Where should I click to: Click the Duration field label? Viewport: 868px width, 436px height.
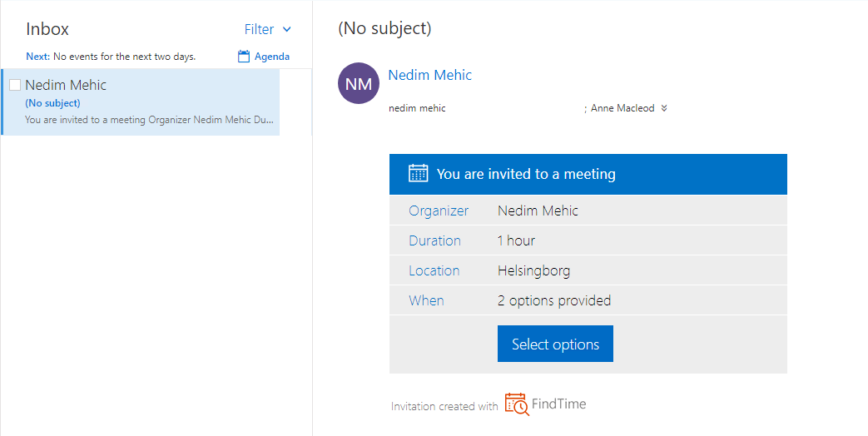[434, 240]
